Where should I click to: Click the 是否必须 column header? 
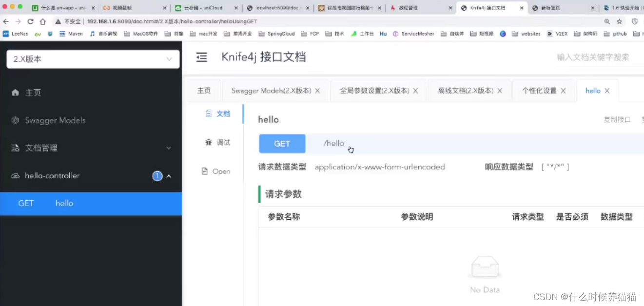[572, 217]
